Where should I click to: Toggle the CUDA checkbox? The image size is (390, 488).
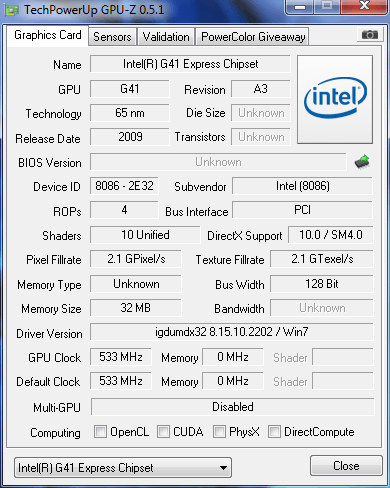(163, 431)
